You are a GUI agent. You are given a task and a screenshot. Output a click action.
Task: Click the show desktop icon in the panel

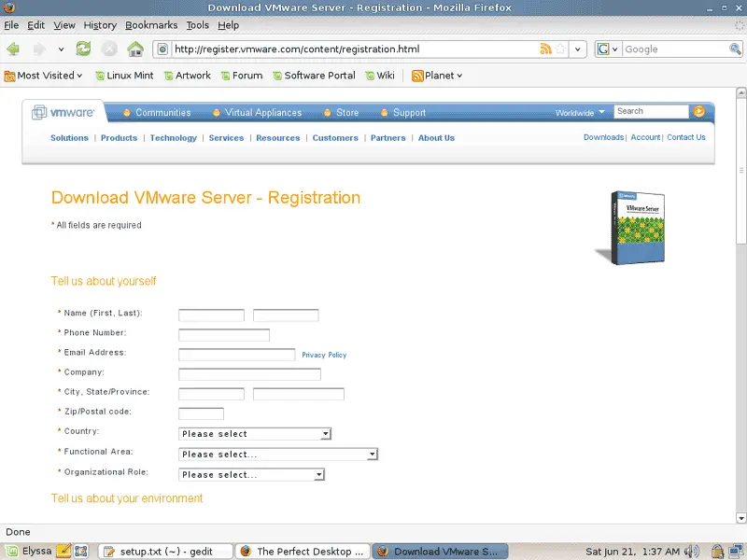click(81, 551)
